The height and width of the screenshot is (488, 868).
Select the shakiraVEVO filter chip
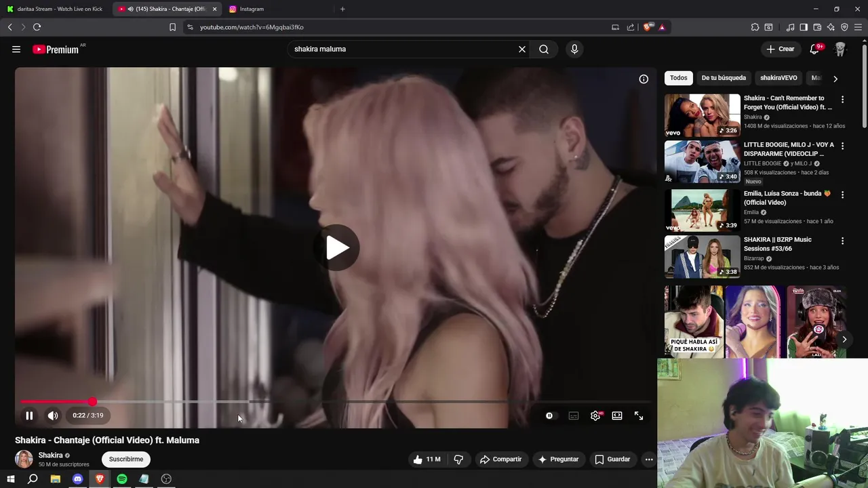[778, 78]
